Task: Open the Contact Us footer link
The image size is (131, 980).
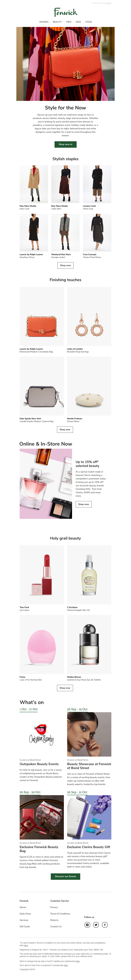Action: (x=56, y=926)
